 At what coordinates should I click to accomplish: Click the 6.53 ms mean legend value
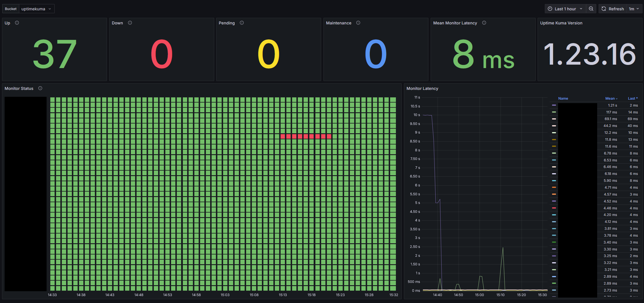[x=610, y=160]
